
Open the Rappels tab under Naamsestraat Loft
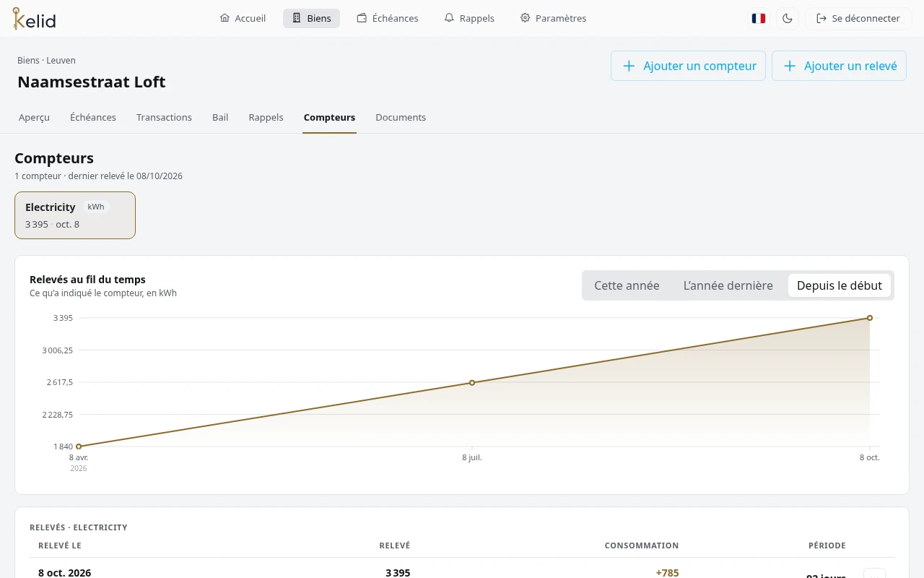(266, 117)
